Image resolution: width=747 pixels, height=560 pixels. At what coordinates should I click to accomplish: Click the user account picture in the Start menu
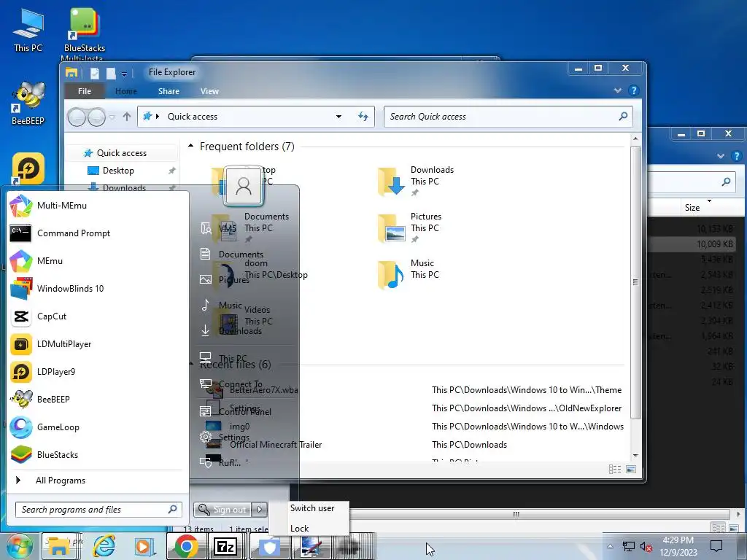click(x=244, y=185)
